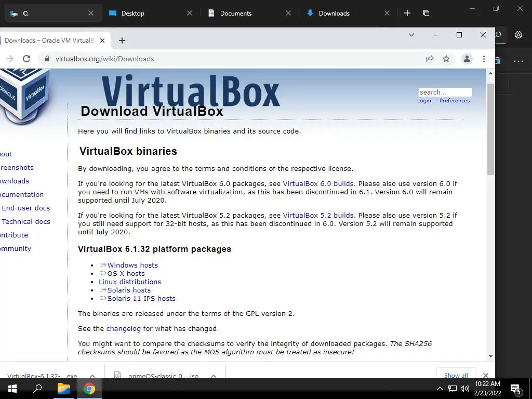532x399 pixels.
Task: Close the Downloads file manager tab
Action: [387, 13]
